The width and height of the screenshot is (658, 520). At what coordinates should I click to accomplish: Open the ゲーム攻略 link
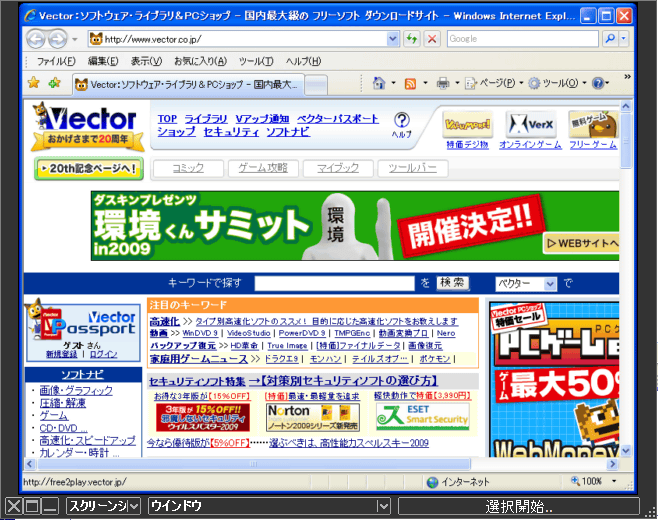pos(263,168)
